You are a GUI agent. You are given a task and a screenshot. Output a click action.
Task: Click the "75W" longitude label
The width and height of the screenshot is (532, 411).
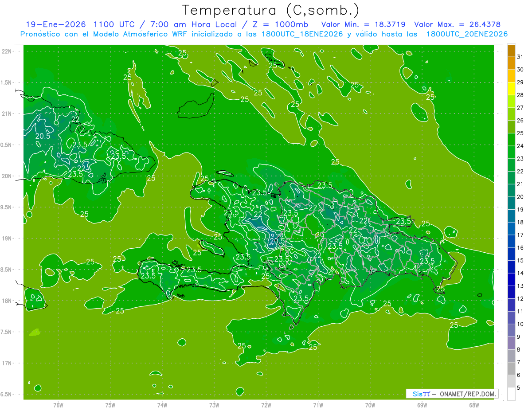coord(110,405)
